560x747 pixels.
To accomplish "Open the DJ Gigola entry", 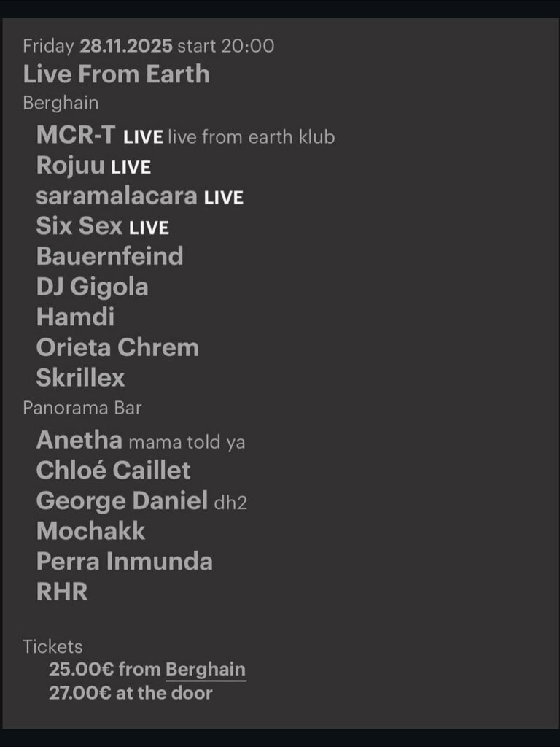I will pyautogui.click(x=92, y=287).
